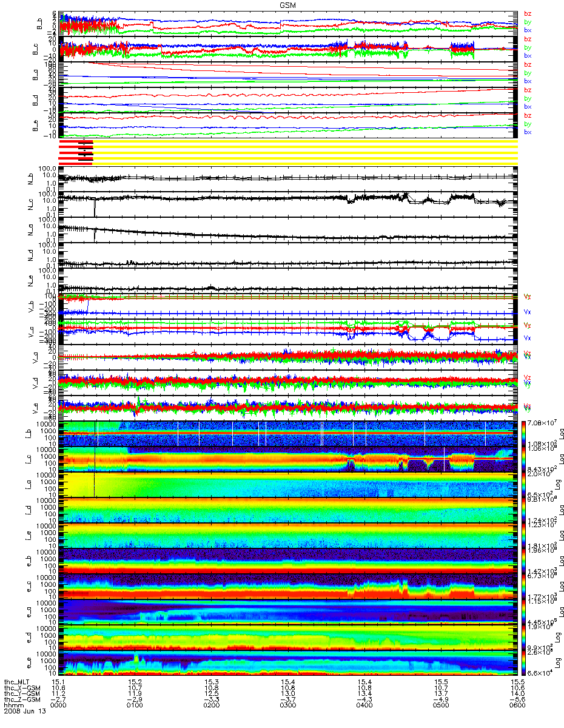Select the MLT value 15.2
Image resolution: width=564 pixels, height=728 pixels.
tap(135, 681)
